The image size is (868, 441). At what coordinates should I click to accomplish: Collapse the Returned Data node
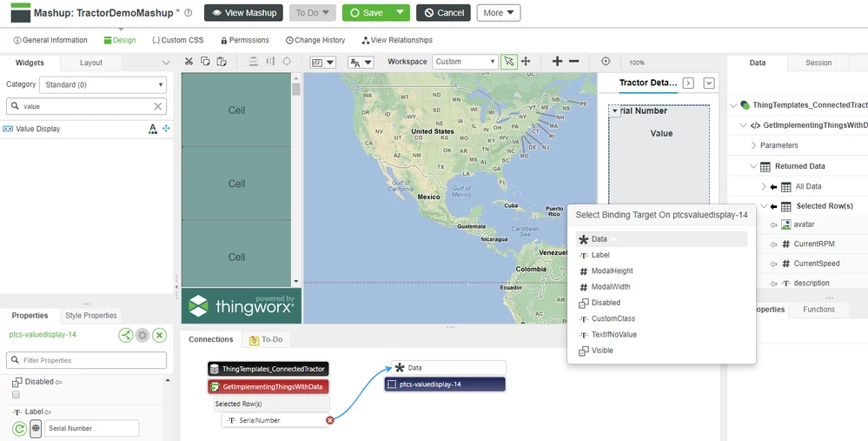pos(753,166)
